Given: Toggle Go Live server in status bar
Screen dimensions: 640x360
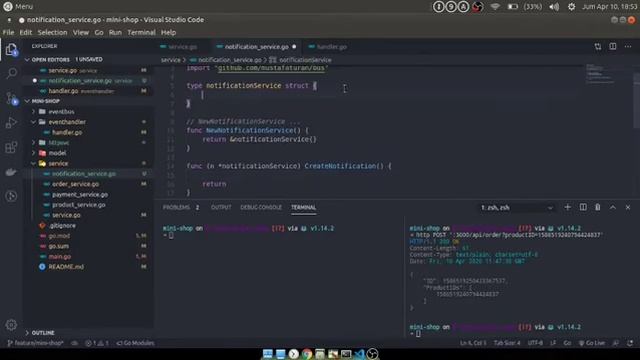Looking at the screenshot, I should tap(592, 343).
